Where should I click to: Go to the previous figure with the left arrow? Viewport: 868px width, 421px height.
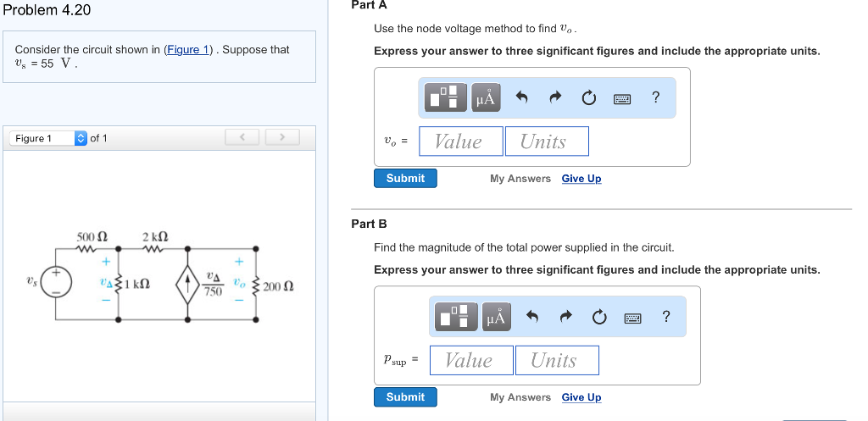pyautogui.click(x=242, y=137)
